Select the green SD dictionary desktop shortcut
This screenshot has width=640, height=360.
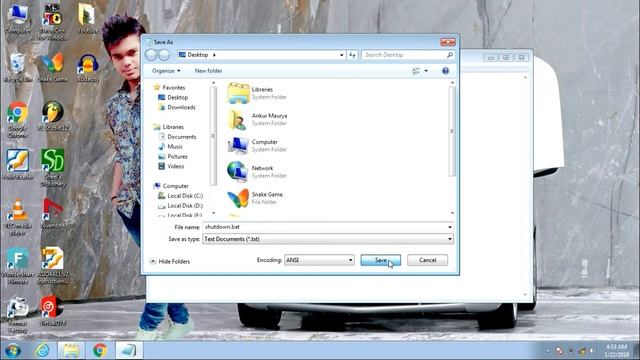click(53, 168)
